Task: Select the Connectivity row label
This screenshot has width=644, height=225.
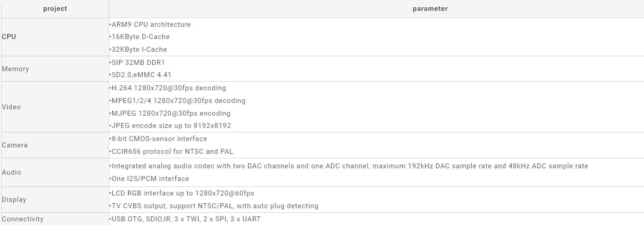Action: [x=23, y=219]
